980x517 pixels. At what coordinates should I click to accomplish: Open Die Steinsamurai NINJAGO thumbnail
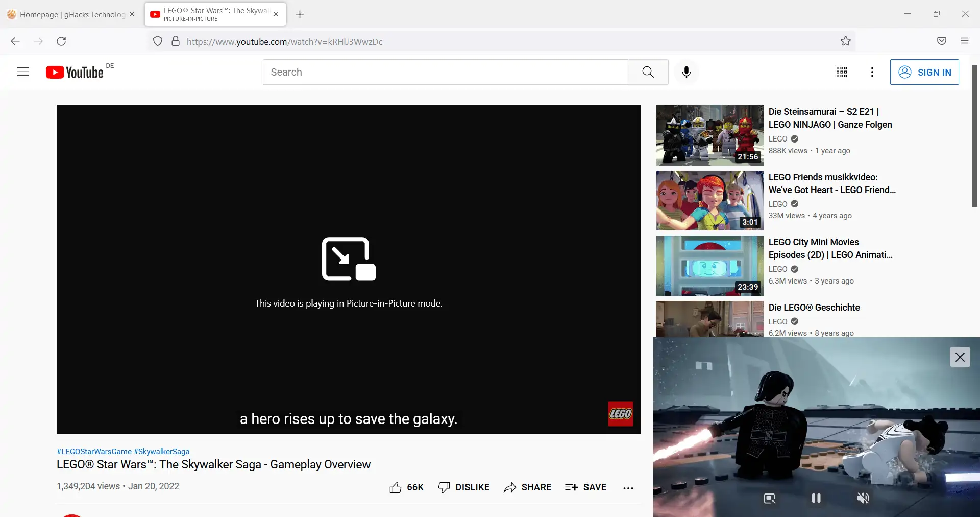tap(710, 135)
